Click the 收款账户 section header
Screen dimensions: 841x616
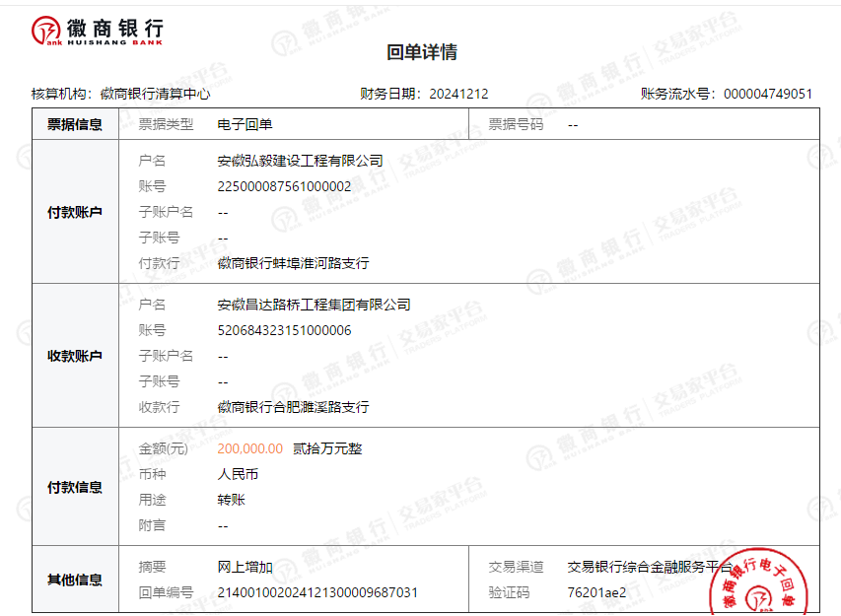click(x=75, y=356)
